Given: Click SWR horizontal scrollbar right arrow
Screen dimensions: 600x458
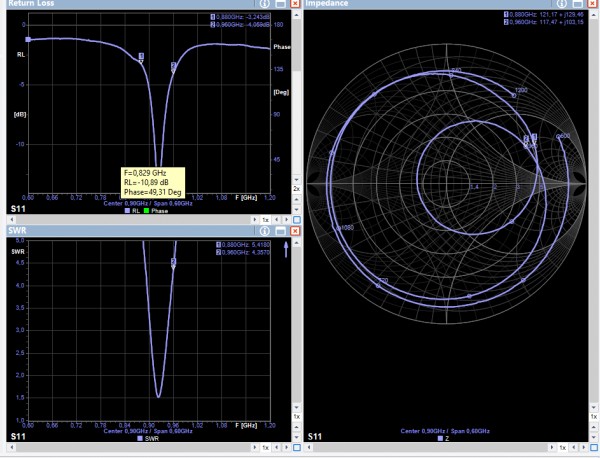Looking at the screenshot, I should pyautogui.click(x=254, y=447).
